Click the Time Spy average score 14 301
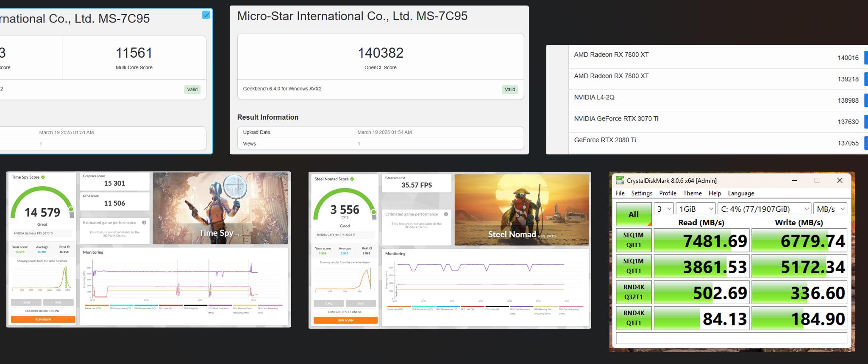Screen dimensions: 868x364 (x=42, y=252)
